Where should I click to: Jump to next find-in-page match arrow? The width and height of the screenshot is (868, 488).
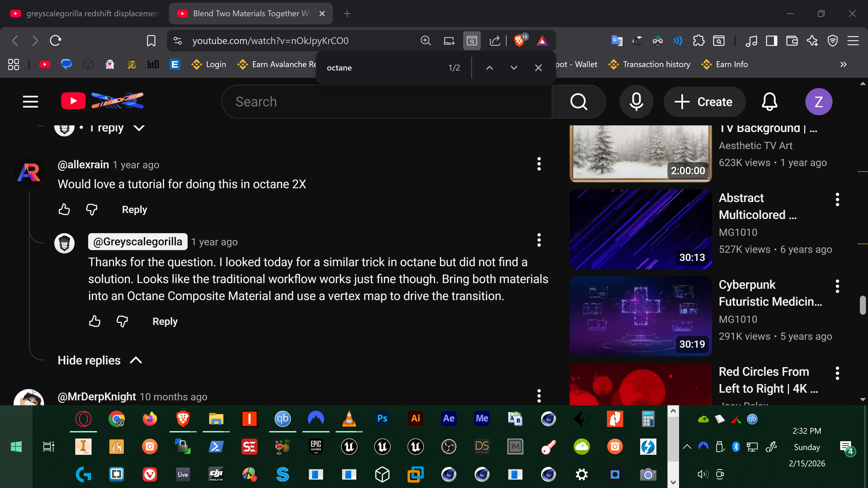(x=514, y=68)
